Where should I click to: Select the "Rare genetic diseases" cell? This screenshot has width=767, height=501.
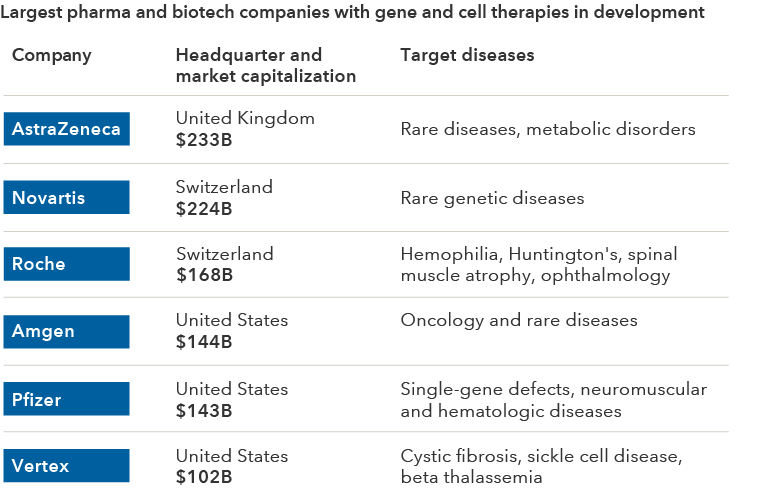click(x=492, y=198)
